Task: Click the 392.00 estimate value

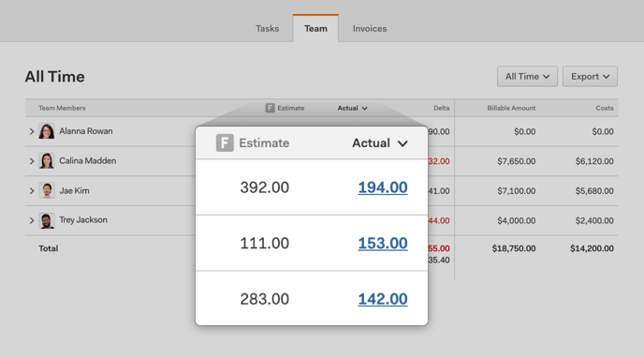Action: (265, 187)
